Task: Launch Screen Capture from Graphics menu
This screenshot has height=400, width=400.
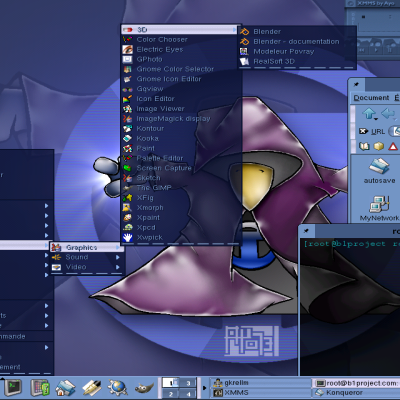Action: pyautogui.click(x=180, y=168)
